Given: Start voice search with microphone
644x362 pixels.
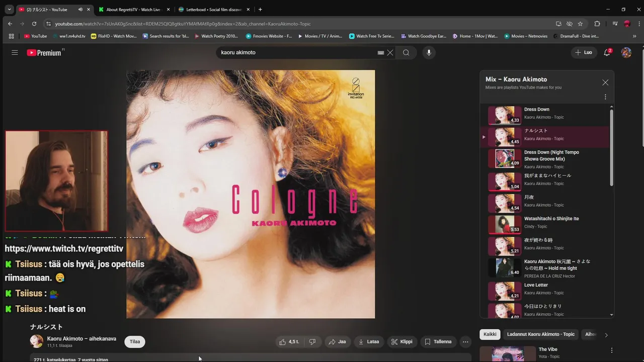Looking at the screenshot, I should 429,52.
